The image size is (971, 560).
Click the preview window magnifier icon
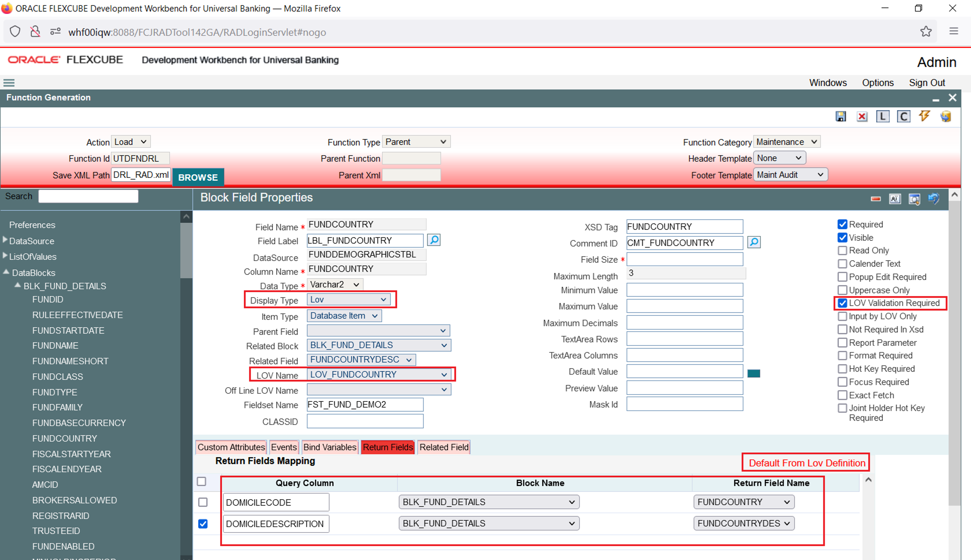coord(914,199)
